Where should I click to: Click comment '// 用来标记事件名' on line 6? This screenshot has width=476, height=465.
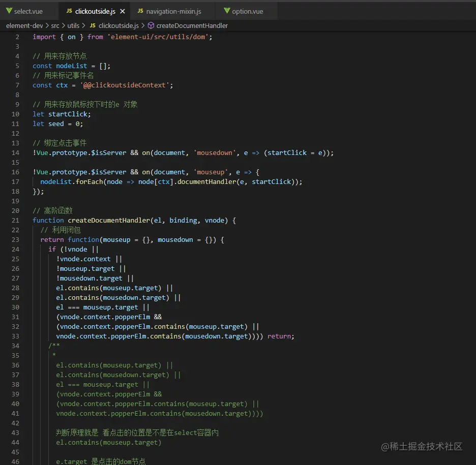pyautogui.click(x=63, y=76)
